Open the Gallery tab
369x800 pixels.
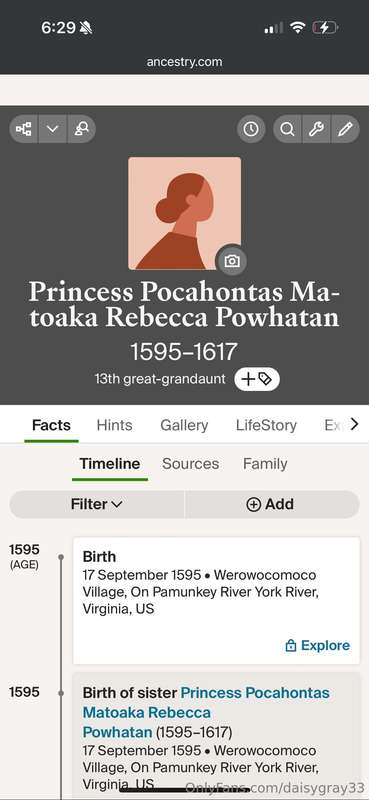point(184,426)
